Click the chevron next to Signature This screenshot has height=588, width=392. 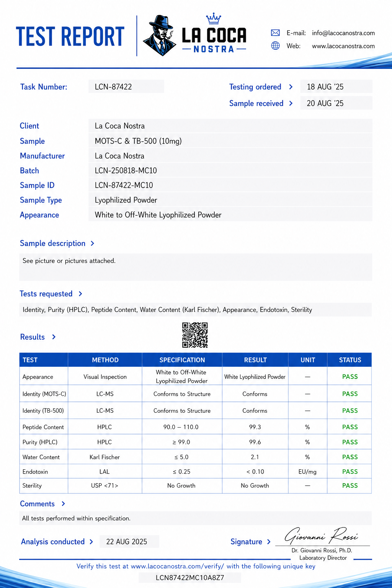pyautogui.click(x=269, y=542)
